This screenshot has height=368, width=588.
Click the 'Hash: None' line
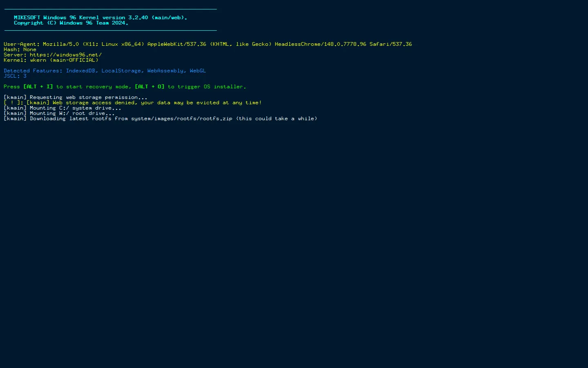pyautogui.click(x=20, y=49)
